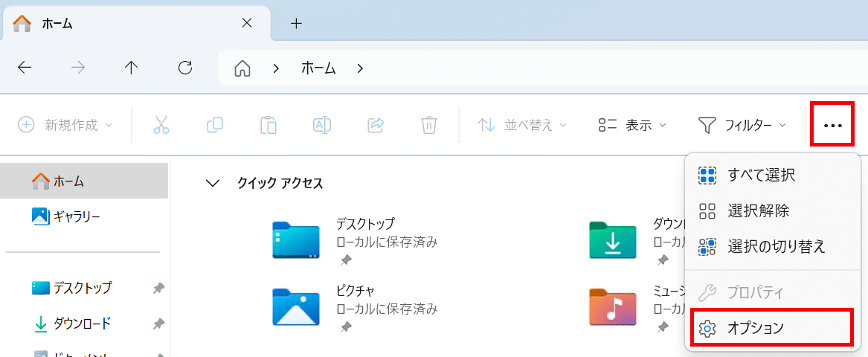Select the ピクチャ folder in Quick Access
This screenshot has width=868, height=357.
click(356, 307)
